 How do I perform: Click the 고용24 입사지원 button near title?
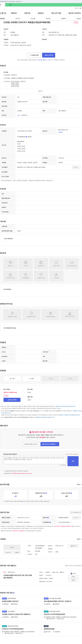[49, 55]
